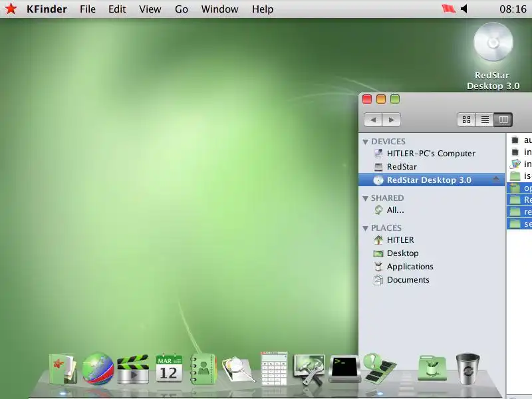Open the View menu

click(x=150, y=9)
